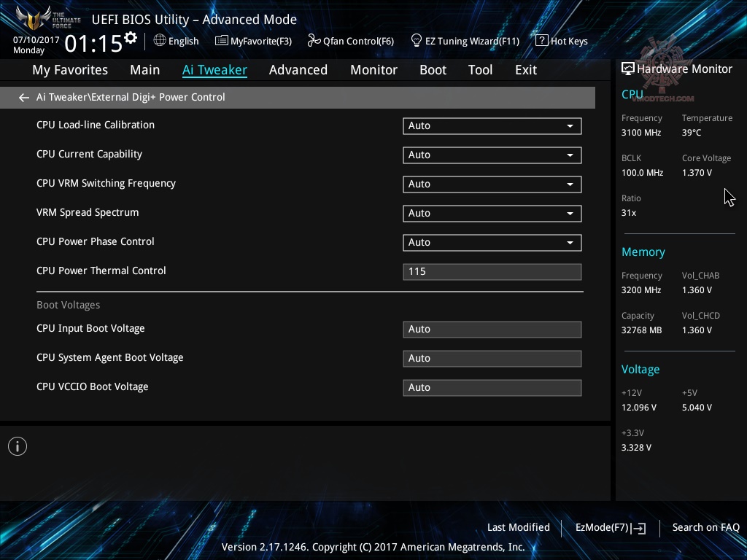The image size is (747, 560).
Task: Click the Qfan Control fan icon
Action: click(x=314, y=41)
